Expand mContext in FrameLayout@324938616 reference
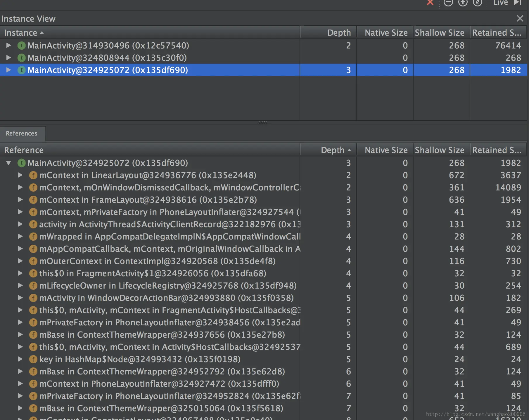Viewport: 529px width, 420px height. [x=20, y=199]
